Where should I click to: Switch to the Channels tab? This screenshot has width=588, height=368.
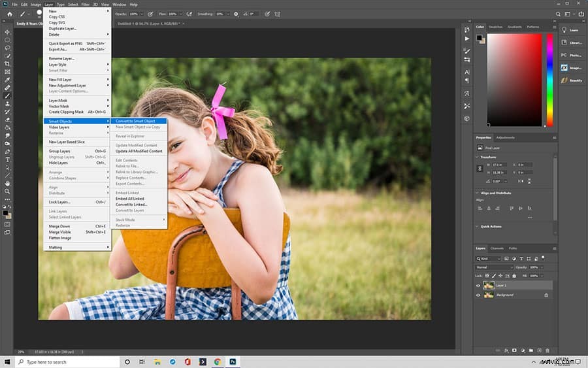point(497,248)
